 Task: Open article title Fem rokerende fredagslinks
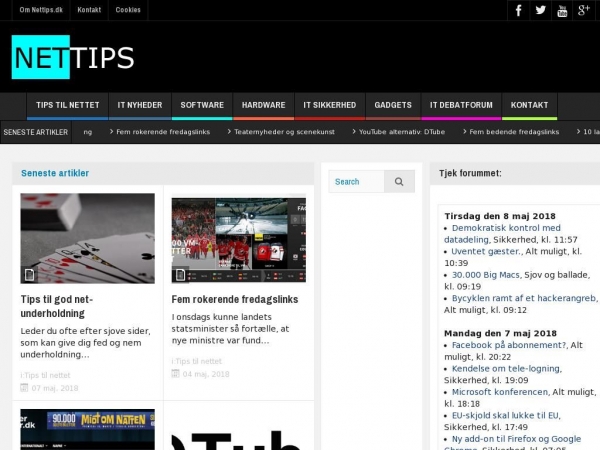coord(235,299)
